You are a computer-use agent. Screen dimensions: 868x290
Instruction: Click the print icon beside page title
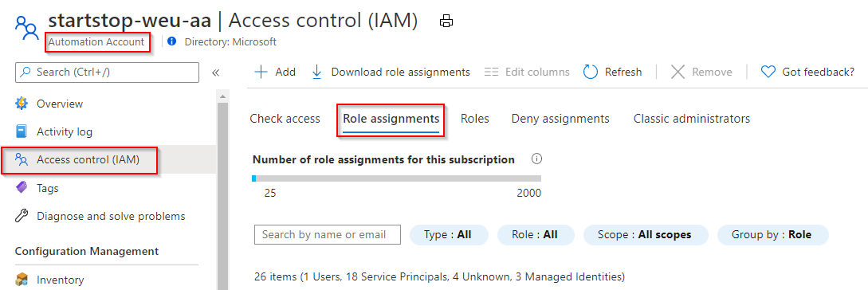(446, 22)
